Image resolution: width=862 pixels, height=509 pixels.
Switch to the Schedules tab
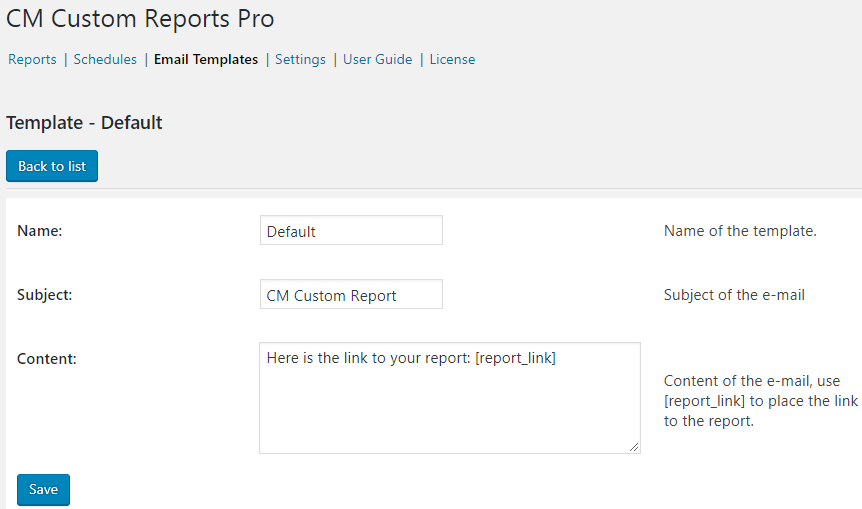[105, 59]
